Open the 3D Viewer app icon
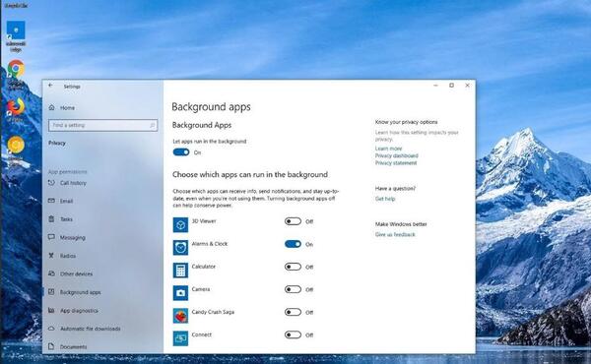The image size is (591, 364). (x=180, y=225)
